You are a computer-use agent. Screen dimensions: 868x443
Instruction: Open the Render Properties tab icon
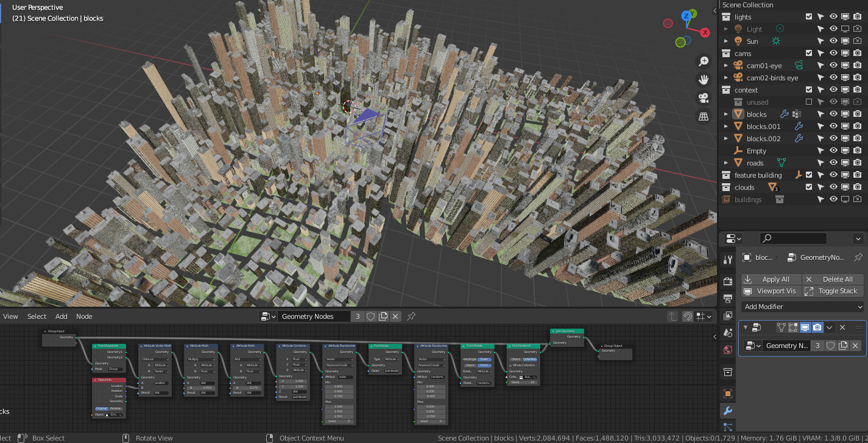pyautogui.click(x=727, y=281)
